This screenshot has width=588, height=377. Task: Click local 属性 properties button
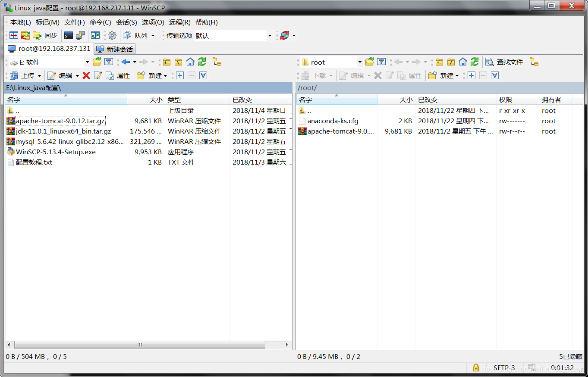point(118,75)
